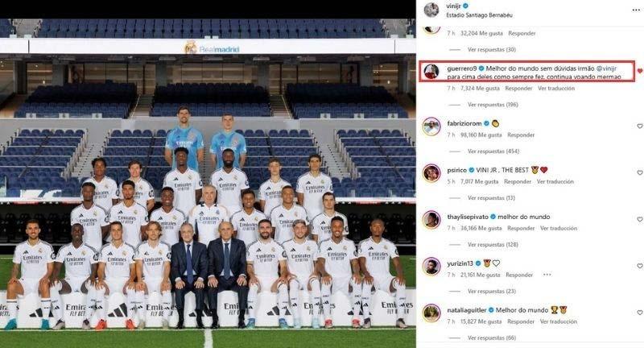
Task: Click yurizin13's profile picture
Action: [x=431, y=267]
